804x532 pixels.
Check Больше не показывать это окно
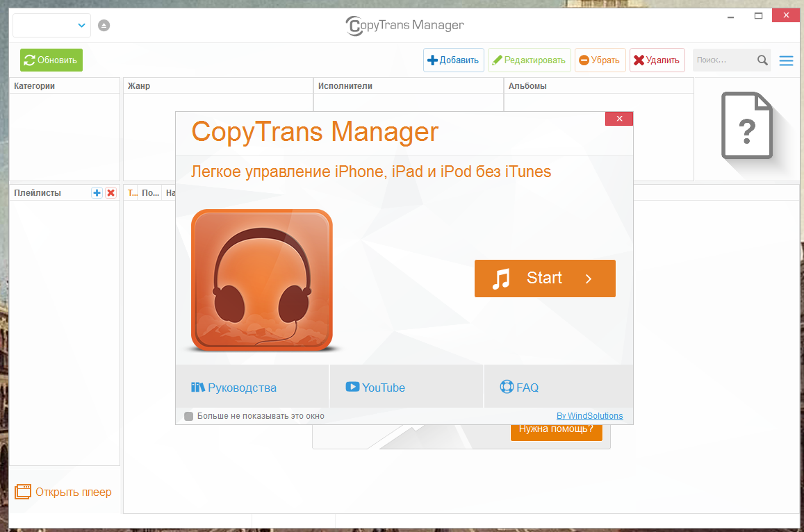[189, 416]
